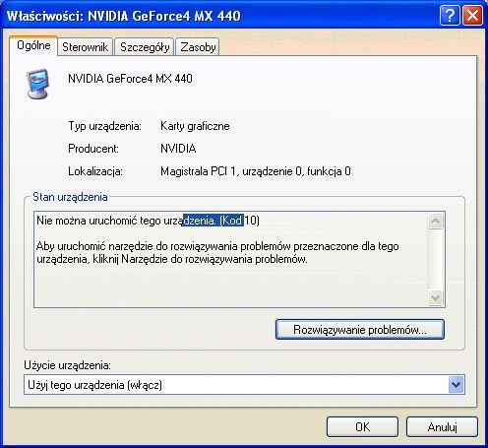Select the Zasoby tab
This screenshot has height=448, width=488.
click(x=198, y=47)
